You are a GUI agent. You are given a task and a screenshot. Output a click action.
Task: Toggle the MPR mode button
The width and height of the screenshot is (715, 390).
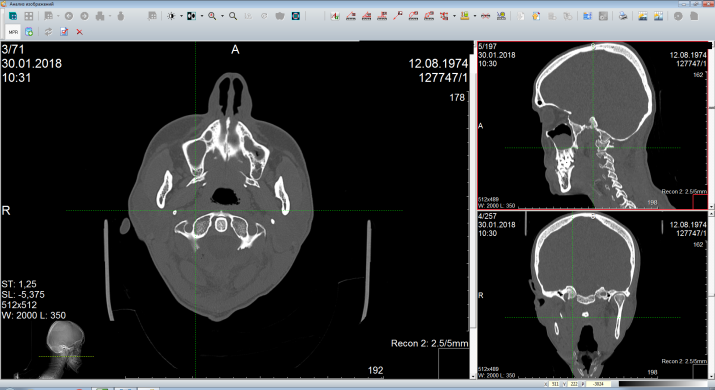(13, 32)
